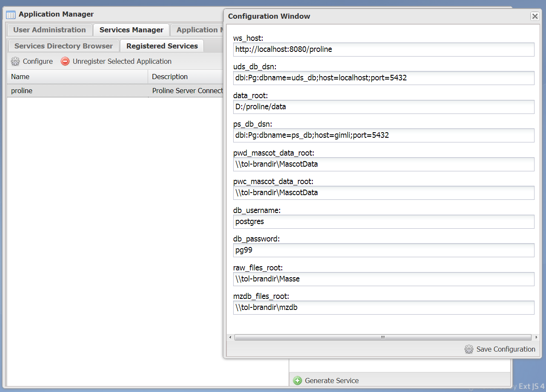The height and width of the screenshot is (392, 546).
Task: Click the Configure gear icon
Action: pos(15,61)
